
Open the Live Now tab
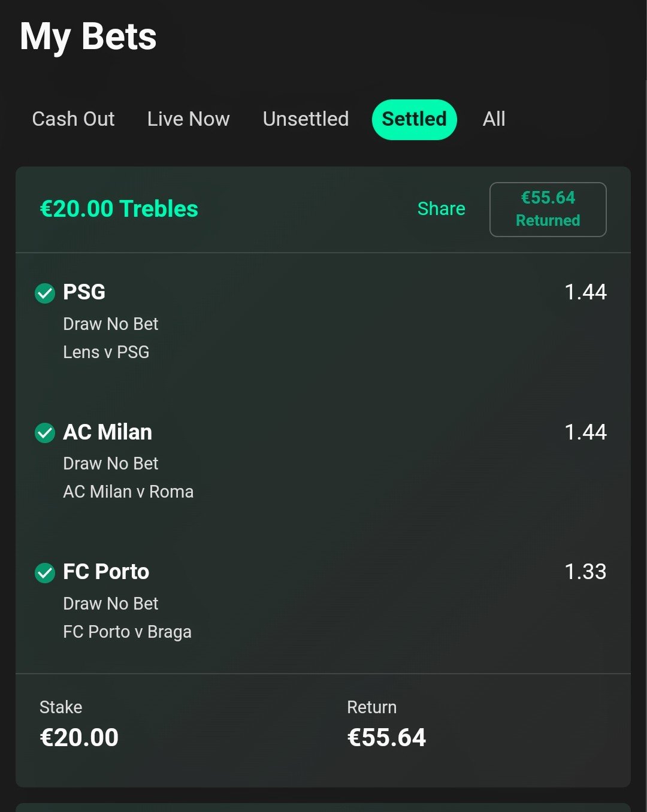tap(188, 119)
